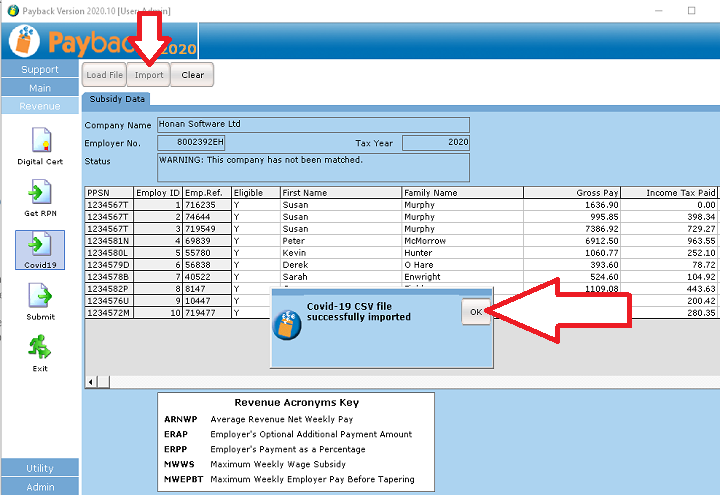Open the Digital Cert icon

click(x=40, y=141)
